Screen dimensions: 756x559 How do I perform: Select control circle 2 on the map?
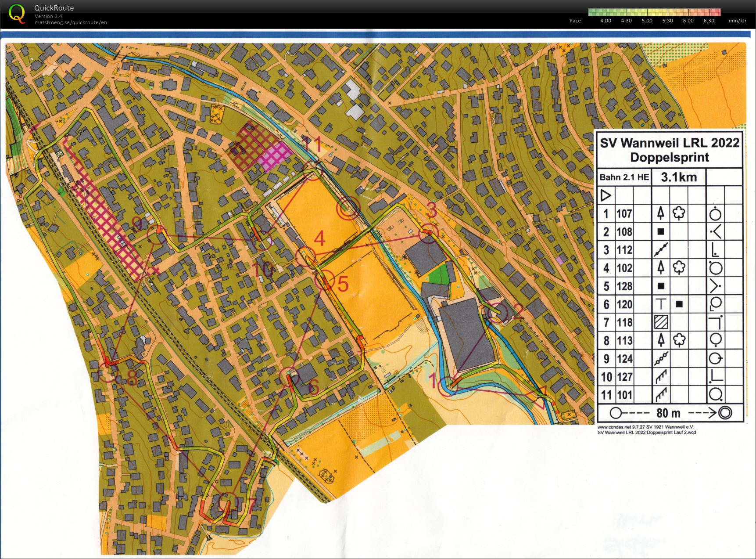498,313
